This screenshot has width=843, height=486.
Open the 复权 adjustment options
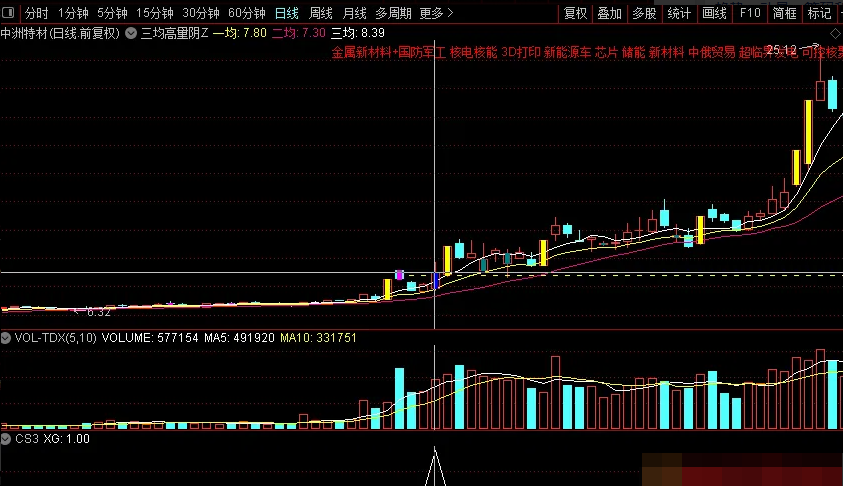pos(575,13)
